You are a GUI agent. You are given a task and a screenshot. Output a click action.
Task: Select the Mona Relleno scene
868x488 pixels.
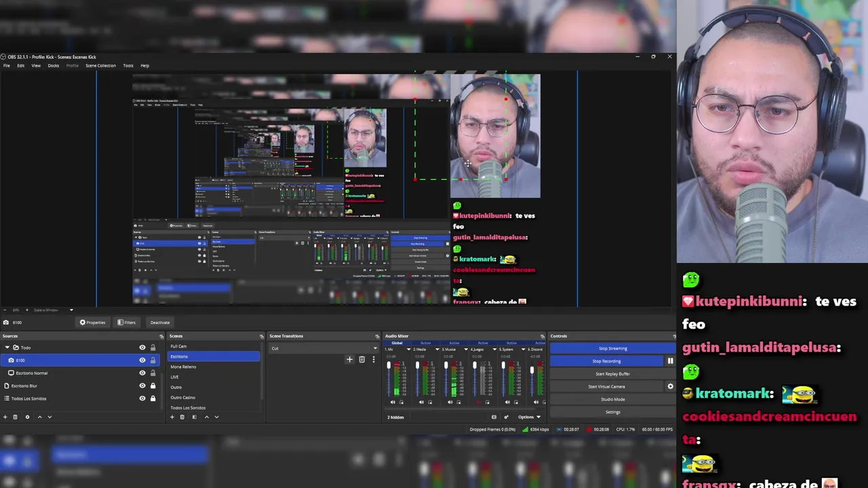tap(214, 367)
